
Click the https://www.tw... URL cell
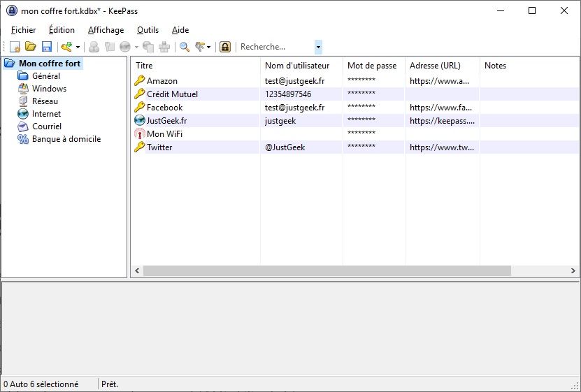442,147
